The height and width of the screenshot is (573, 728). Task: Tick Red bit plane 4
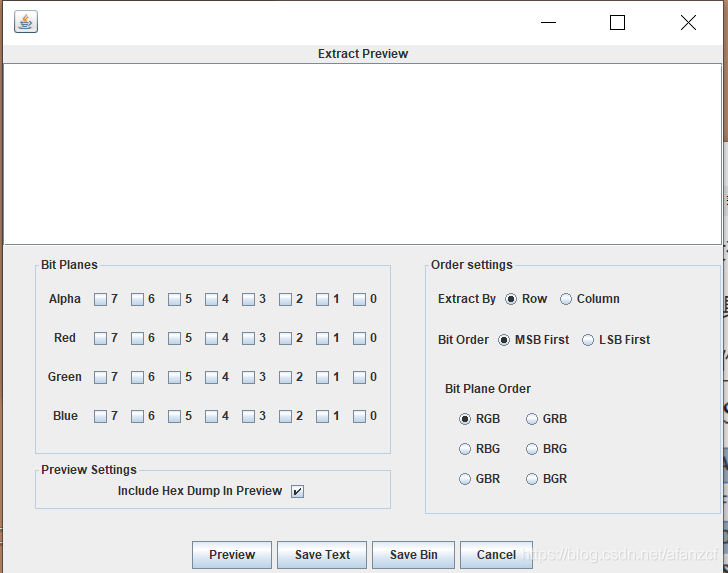tap(211, 339)
